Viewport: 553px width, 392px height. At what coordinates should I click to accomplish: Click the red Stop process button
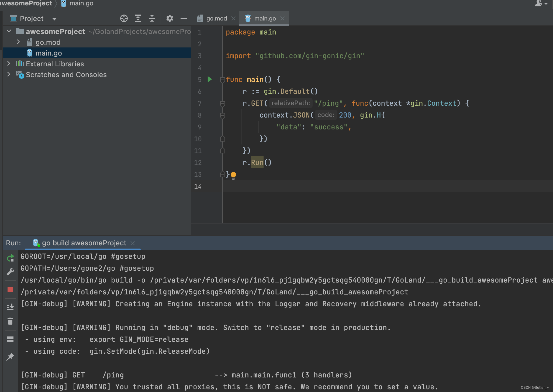click(x=10, y=290)
